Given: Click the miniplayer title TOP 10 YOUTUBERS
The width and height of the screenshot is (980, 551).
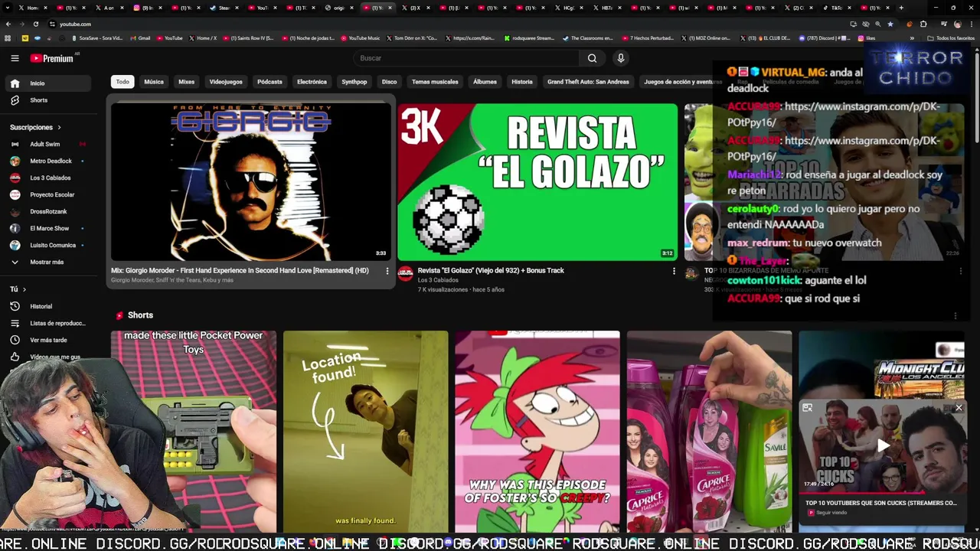Looking at the screenshot, I should click(x=880, y=503).
